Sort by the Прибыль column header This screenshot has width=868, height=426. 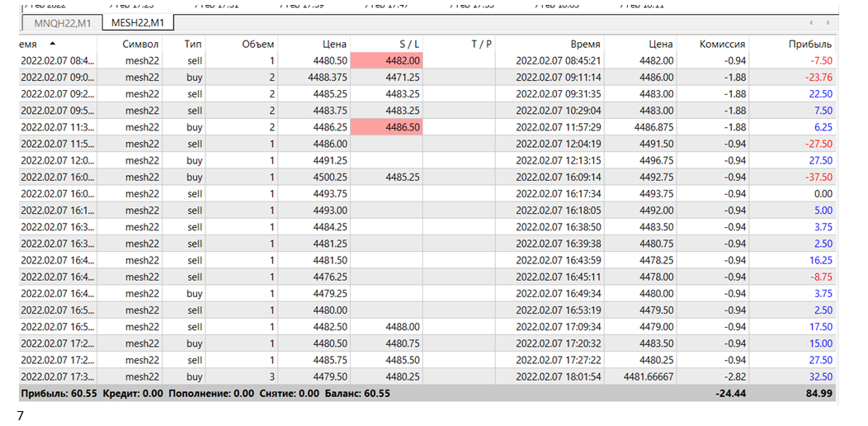(x=810, y=44)
